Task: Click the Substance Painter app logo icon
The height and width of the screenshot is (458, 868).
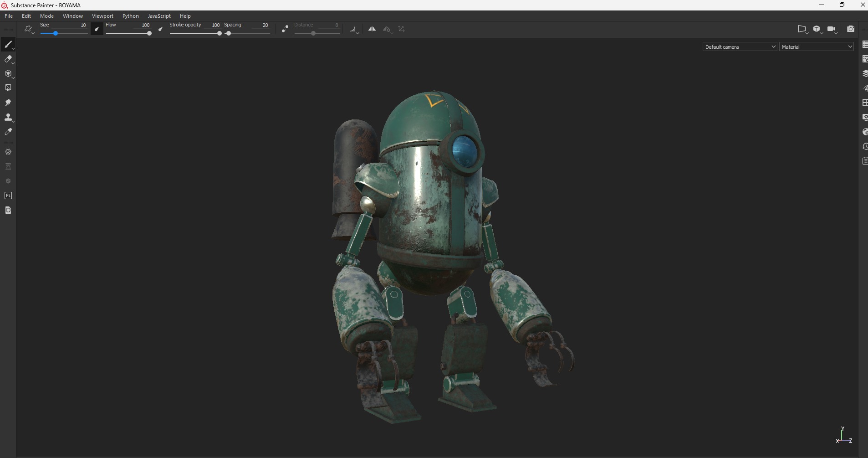Action: (x=5, y=5)
